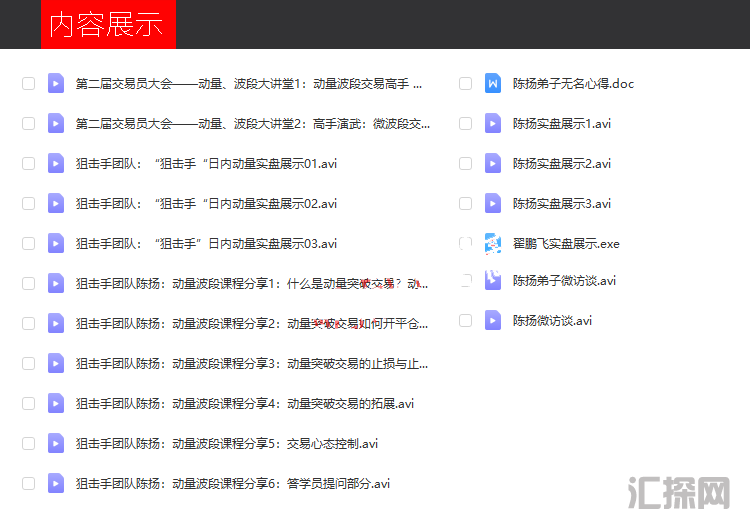The height and width of the screenshot is (517, 750).
Task: Open the file 陈扬微访谈.avi
Action: pos(552,320)
